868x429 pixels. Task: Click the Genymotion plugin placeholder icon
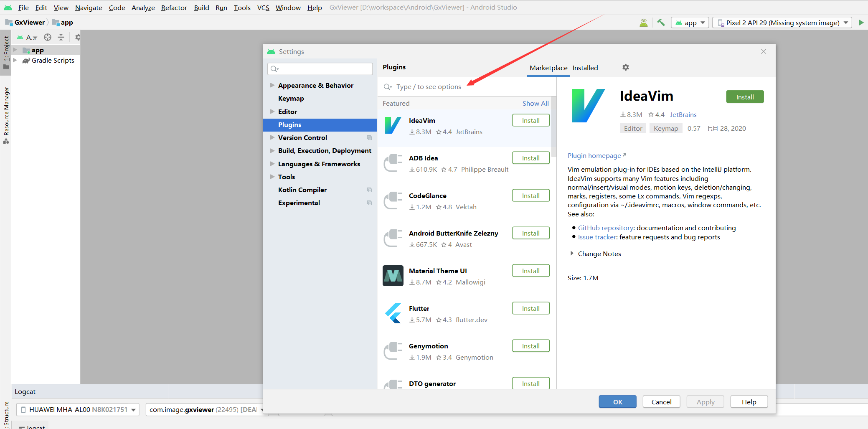point(393,351)
